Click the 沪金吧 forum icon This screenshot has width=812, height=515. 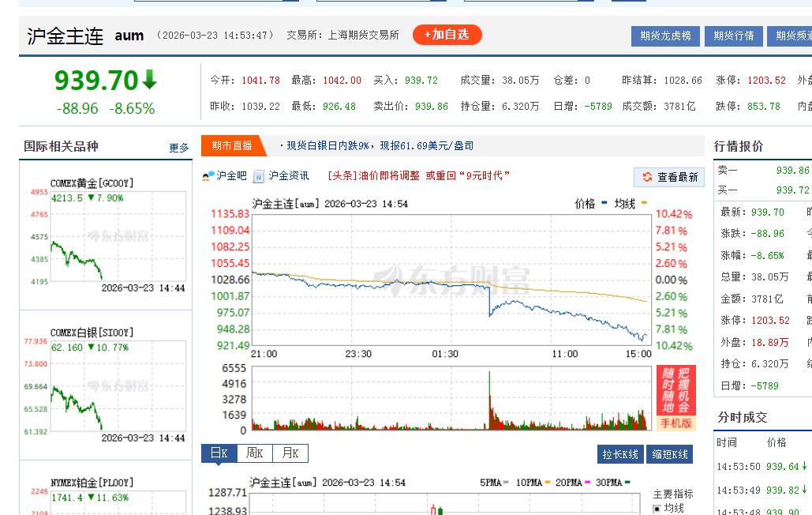click(208, 175)
